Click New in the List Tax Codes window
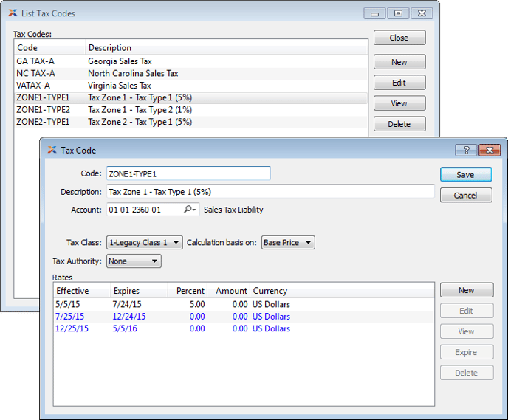 (x=399, y=62)
